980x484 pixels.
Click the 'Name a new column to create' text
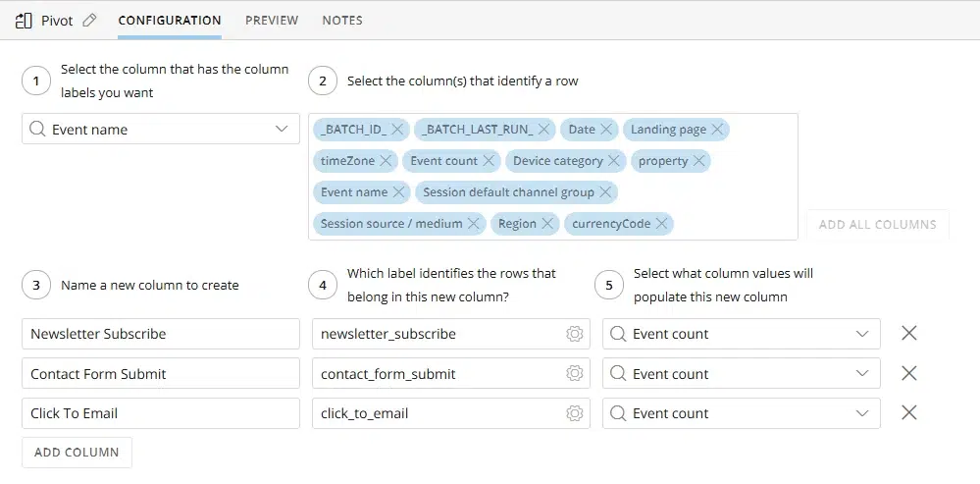149,285
